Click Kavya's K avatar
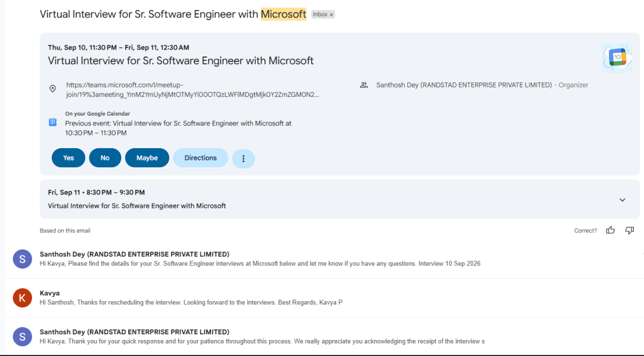 click(22, 298)
